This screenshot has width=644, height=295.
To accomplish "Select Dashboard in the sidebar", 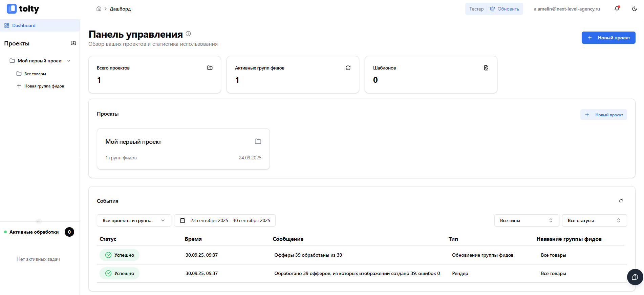I will click(40, 25).
